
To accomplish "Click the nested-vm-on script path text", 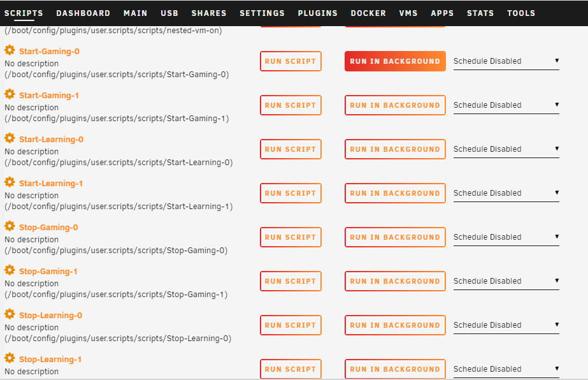I will [x=113, y=31].
